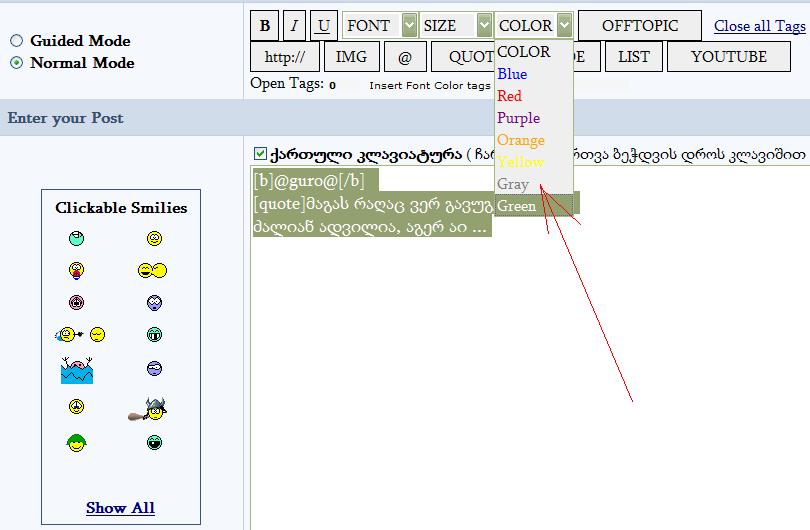Select the Normal Mode radio button
Viewport: 810px width, 530px height.
pos(17,63)
